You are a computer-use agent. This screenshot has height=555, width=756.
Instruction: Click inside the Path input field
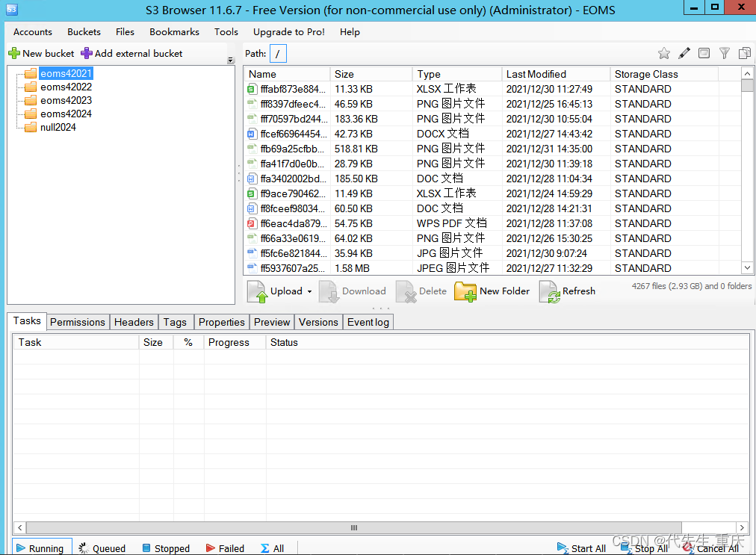(x=278, y=53)
